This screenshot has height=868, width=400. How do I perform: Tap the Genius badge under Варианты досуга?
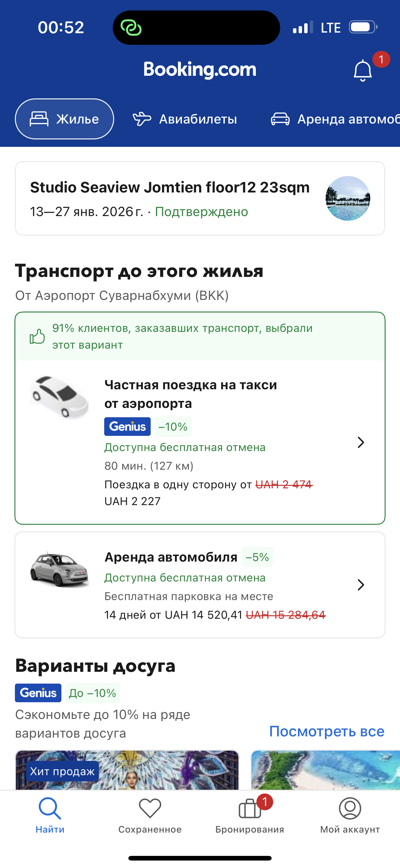coord(38,693)
